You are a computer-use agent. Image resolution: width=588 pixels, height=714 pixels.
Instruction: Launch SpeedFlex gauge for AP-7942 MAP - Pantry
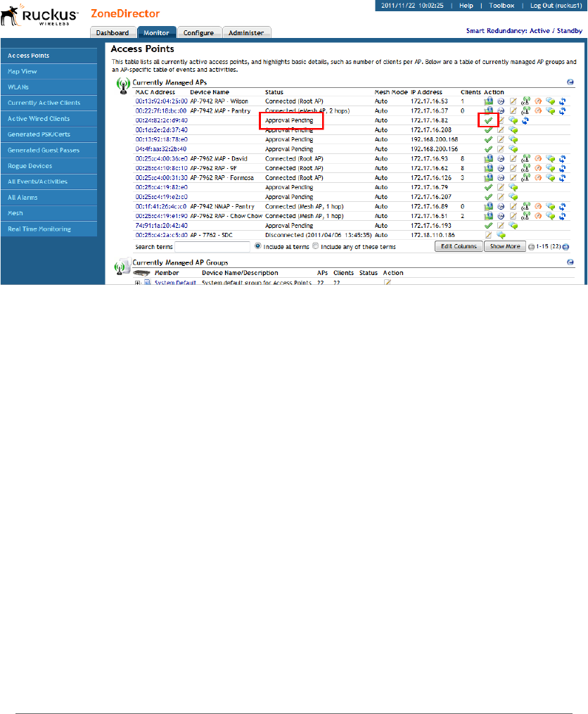(x=538, y=110)
